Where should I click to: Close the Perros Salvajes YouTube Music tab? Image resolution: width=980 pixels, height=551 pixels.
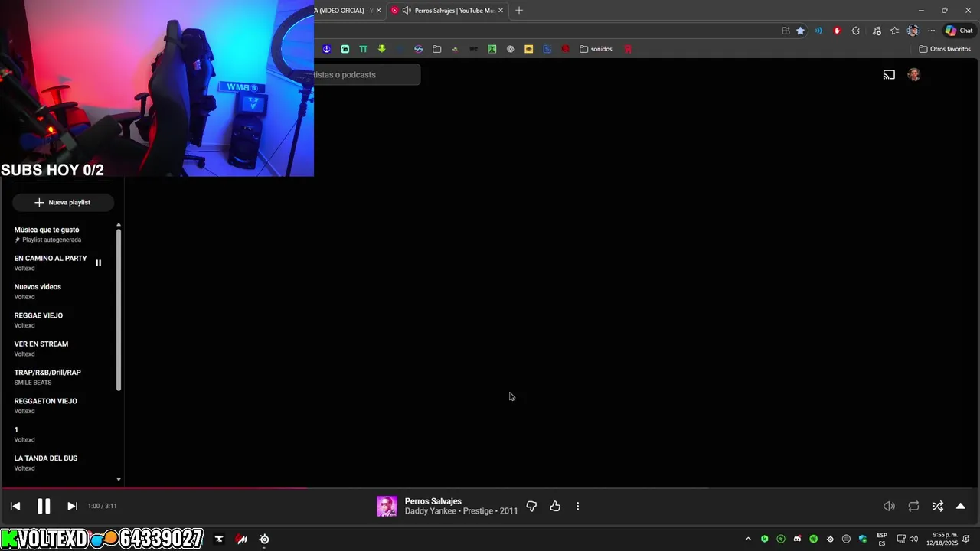(501, 11)
